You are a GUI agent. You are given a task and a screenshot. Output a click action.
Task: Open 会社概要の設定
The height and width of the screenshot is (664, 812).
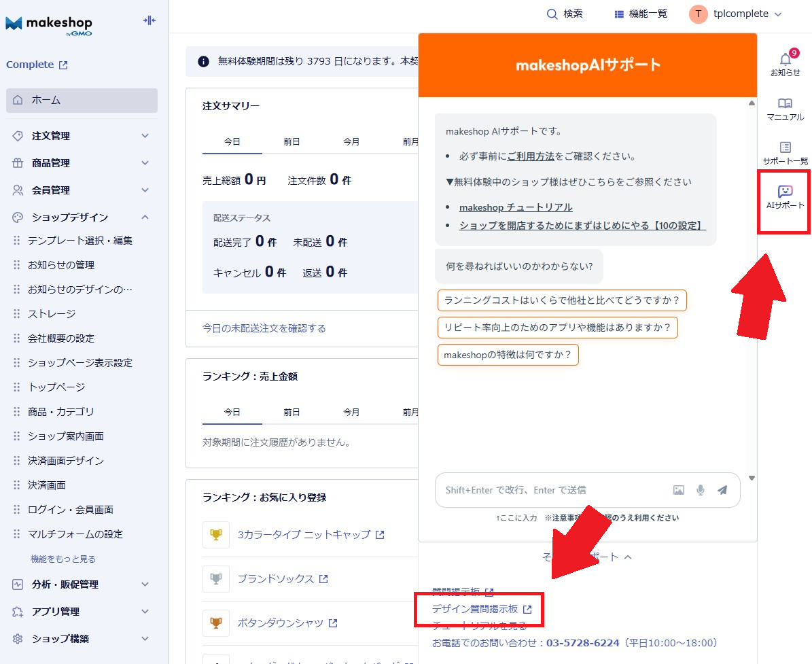coord(61,338)
